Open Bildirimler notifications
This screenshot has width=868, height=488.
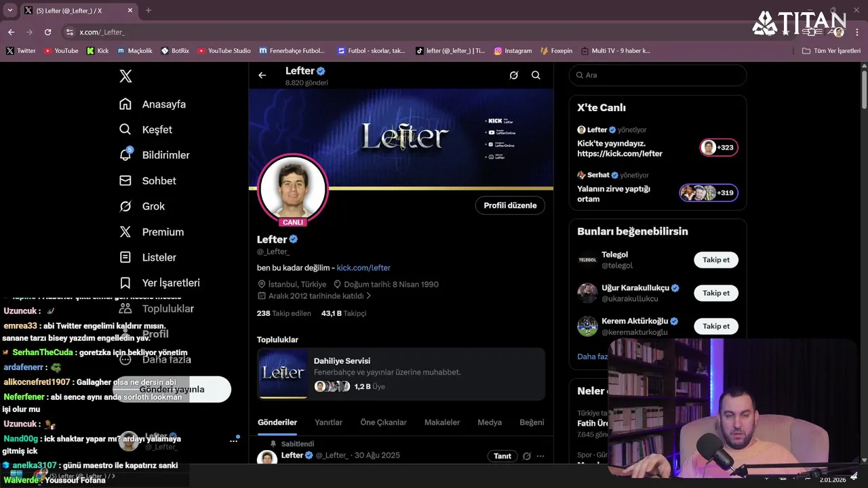click(x=155, y=155)
